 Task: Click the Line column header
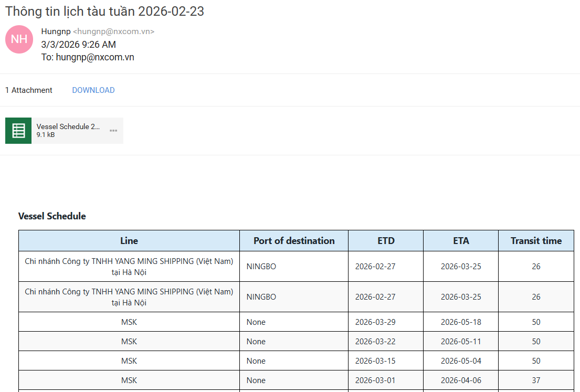(129, 241)
